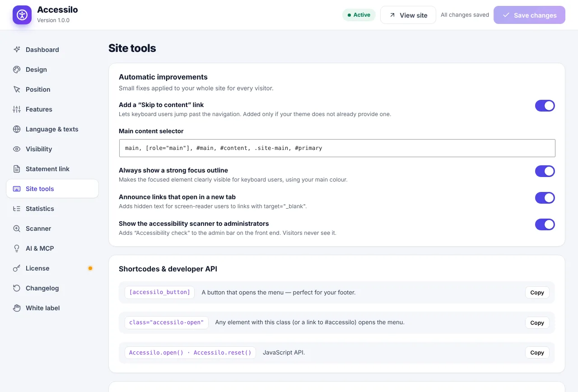578x392 pixels.
Task: Click the Active status badge
Action: 359,15
